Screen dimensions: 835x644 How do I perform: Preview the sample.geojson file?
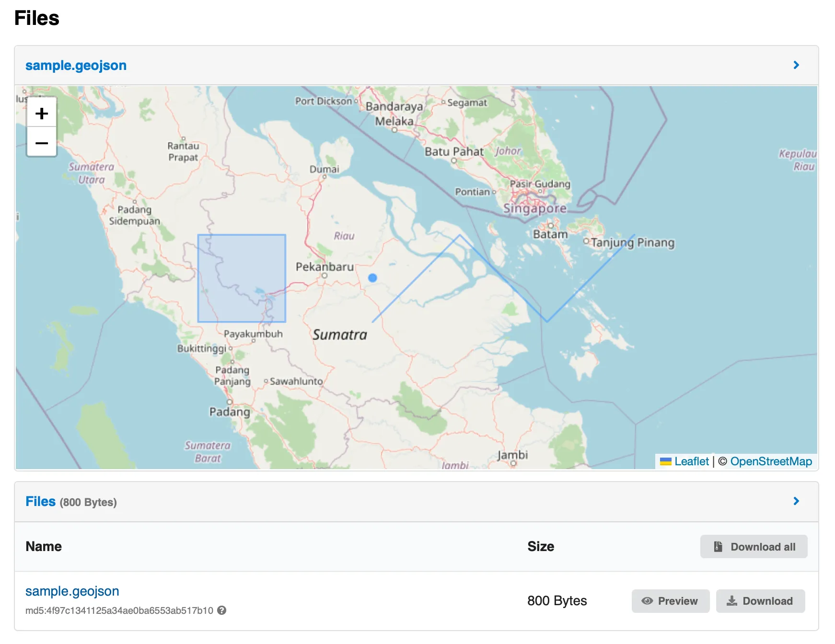(x=670, y=601)
